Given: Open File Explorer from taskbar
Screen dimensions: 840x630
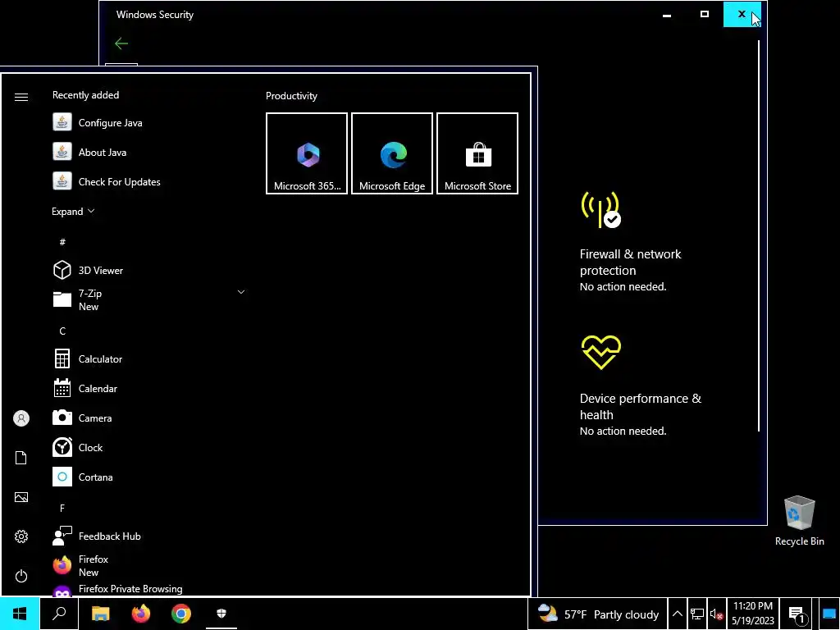Looking at the screenshot, I should click(100, 614).
